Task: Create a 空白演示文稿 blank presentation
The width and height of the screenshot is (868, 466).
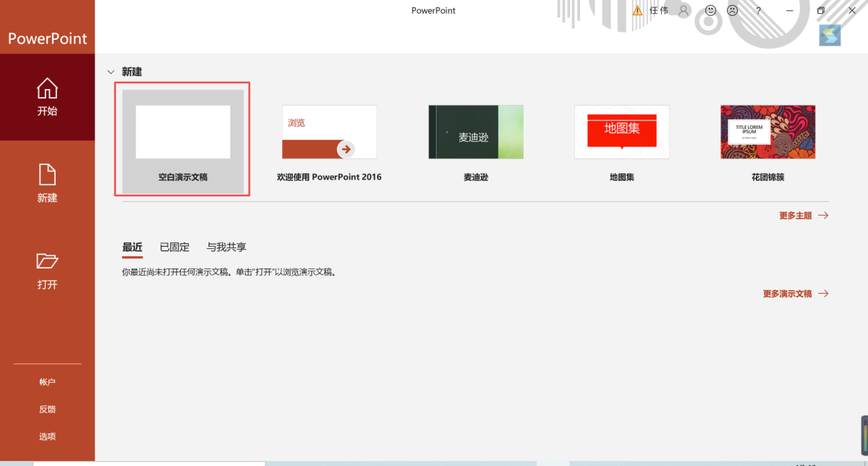Action: (x=182, y=139)
